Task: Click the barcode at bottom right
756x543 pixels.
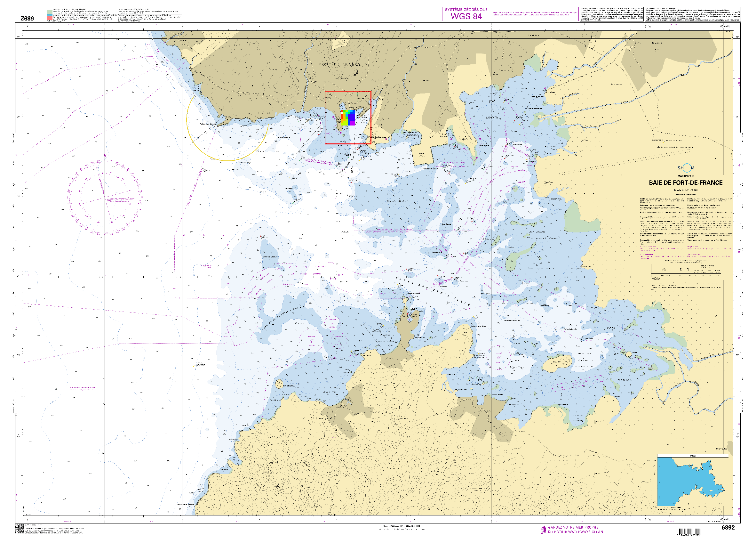Action: (x=690, y=532)
